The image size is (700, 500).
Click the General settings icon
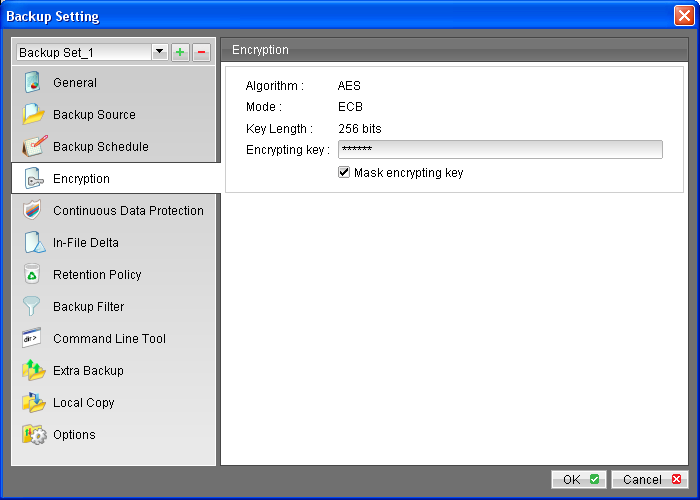33,83
